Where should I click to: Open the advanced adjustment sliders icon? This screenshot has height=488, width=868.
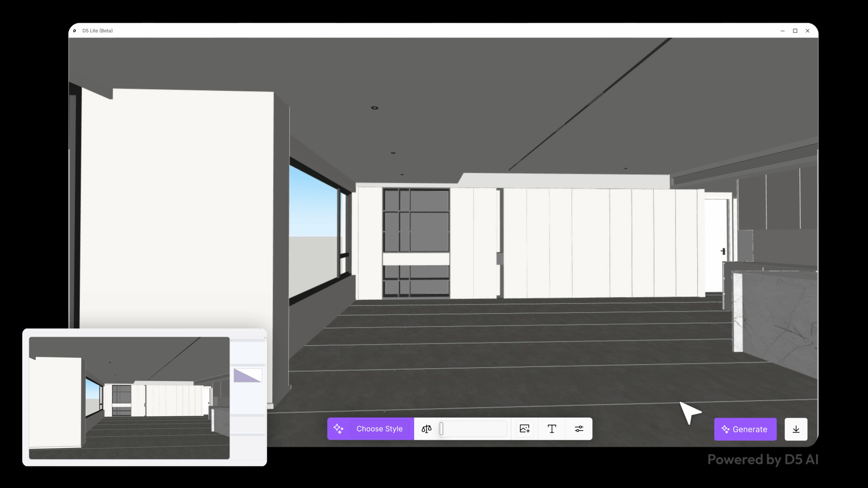(579, 429)
